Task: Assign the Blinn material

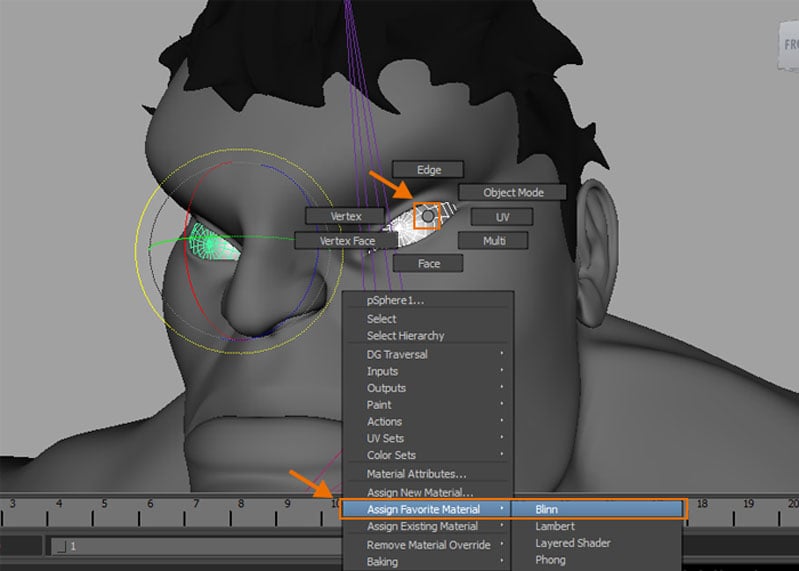Action: (x=597, y=509)
